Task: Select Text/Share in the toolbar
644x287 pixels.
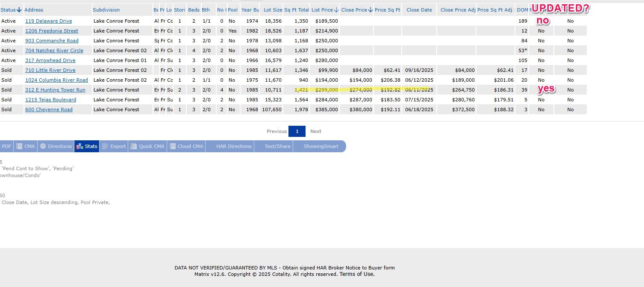Action: pyautogui.click(x=277, y=146)
